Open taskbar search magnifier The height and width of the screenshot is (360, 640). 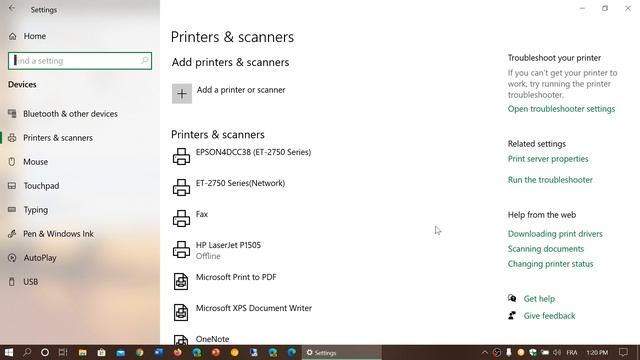tap(27, 352)
